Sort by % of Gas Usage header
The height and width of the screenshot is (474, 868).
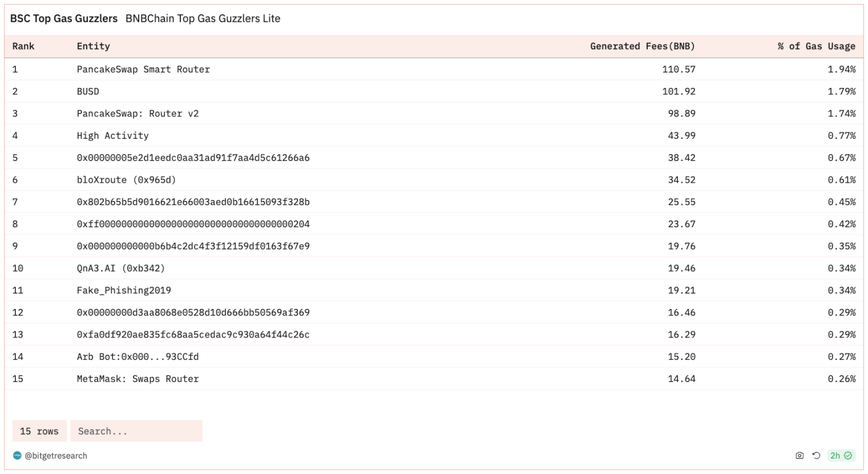tap(817, 46)
